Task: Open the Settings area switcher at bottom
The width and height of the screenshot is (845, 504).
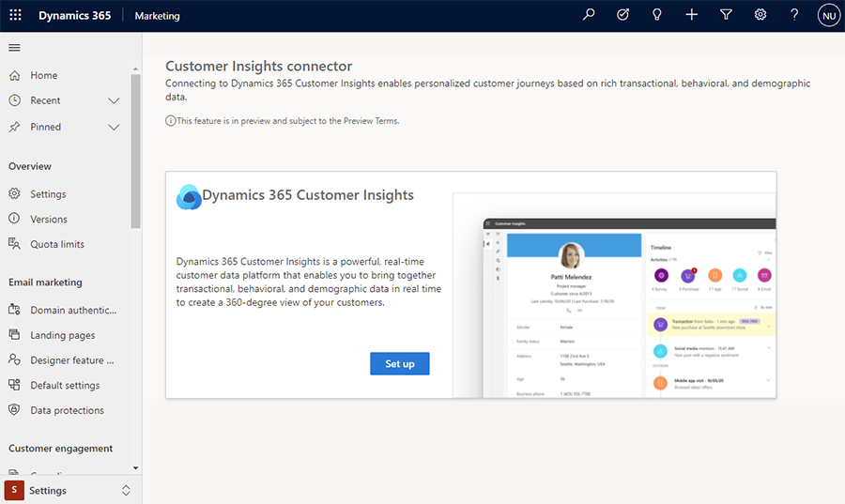Action: (70, 490)
